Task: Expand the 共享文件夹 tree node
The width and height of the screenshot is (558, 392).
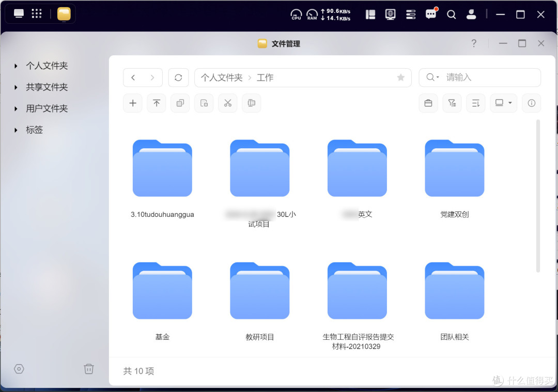Action: click(x=16, y=87)
